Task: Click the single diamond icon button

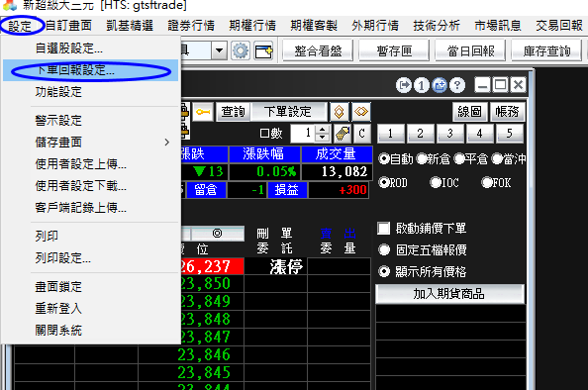Action: (x=339, y=112)
